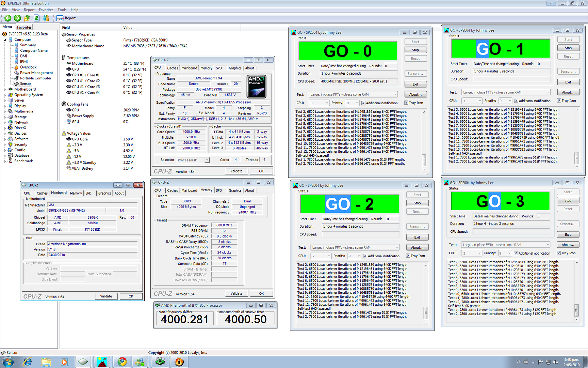Toggle Additional notification in the GO - 3 window
Viewport: 588px width, 368px height.
pos(516,253)
